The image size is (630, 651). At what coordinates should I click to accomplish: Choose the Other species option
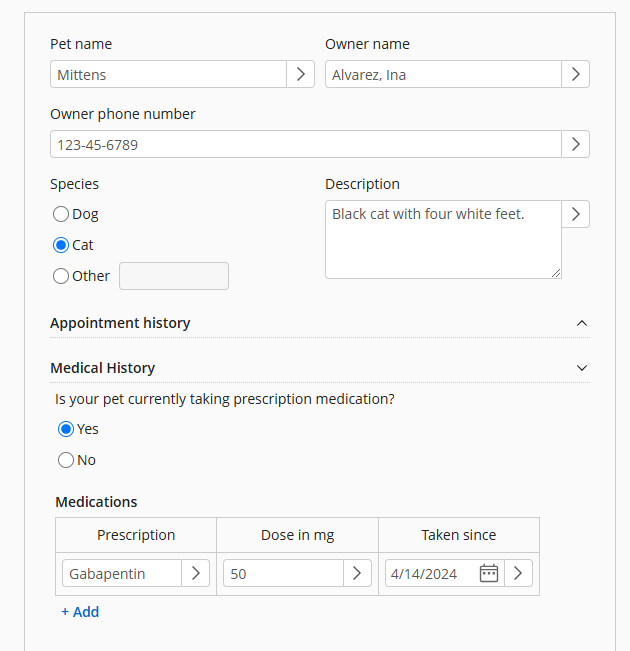(x=61, y=276)
